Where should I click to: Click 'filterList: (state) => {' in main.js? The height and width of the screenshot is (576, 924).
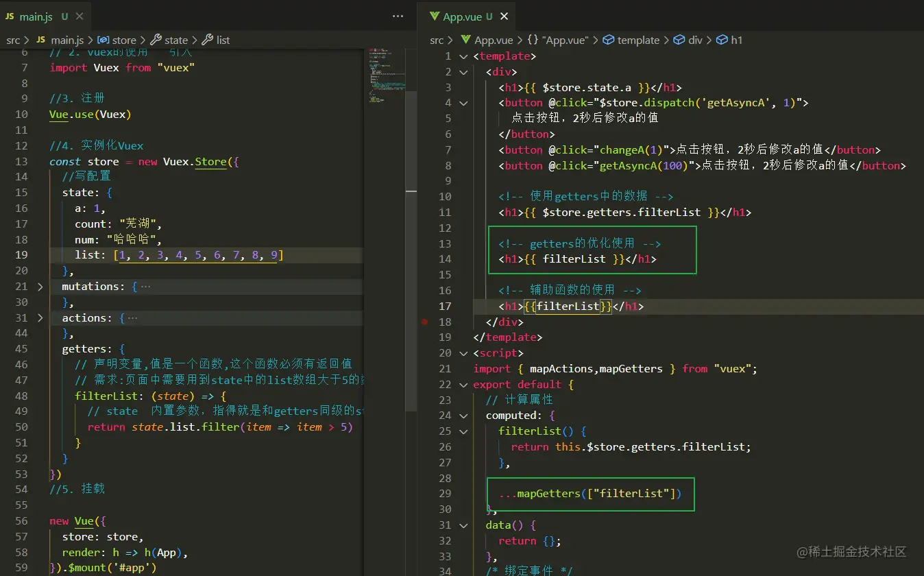click(150, 396)
